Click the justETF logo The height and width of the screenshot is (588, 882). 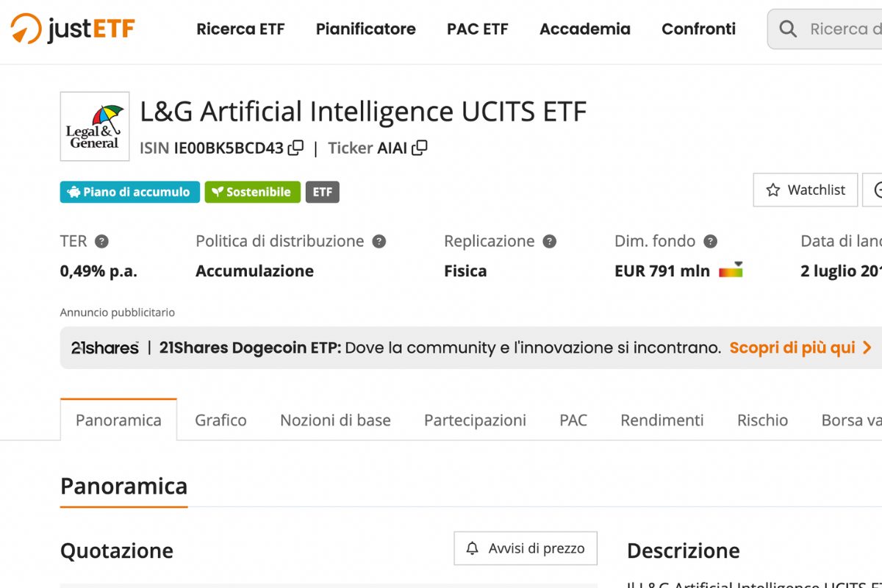[73, 29]
